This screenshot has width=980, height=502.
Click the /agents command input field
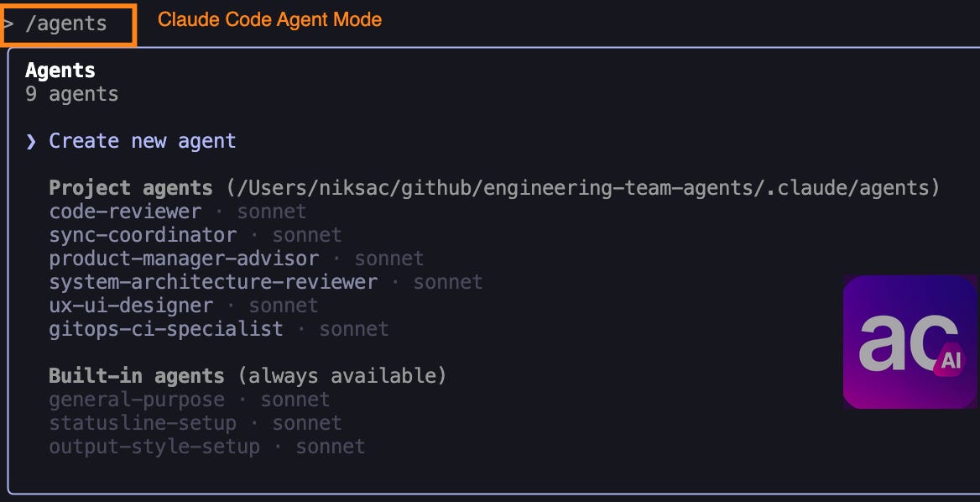tap(67, 24)
